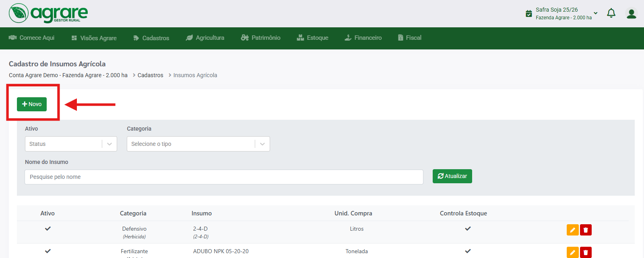Click the Fertilizante category cell

[x=134, y=251]
